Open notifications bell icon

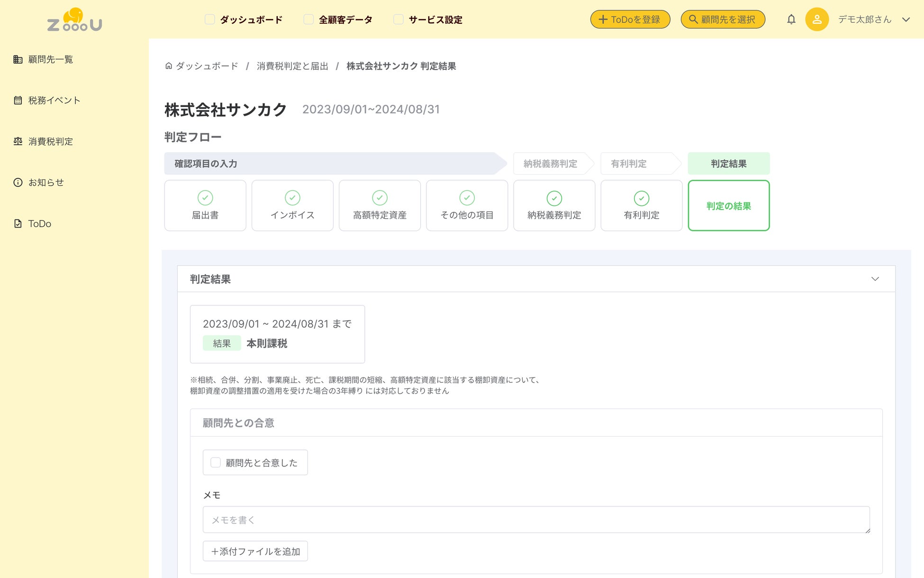pos(791,19)
